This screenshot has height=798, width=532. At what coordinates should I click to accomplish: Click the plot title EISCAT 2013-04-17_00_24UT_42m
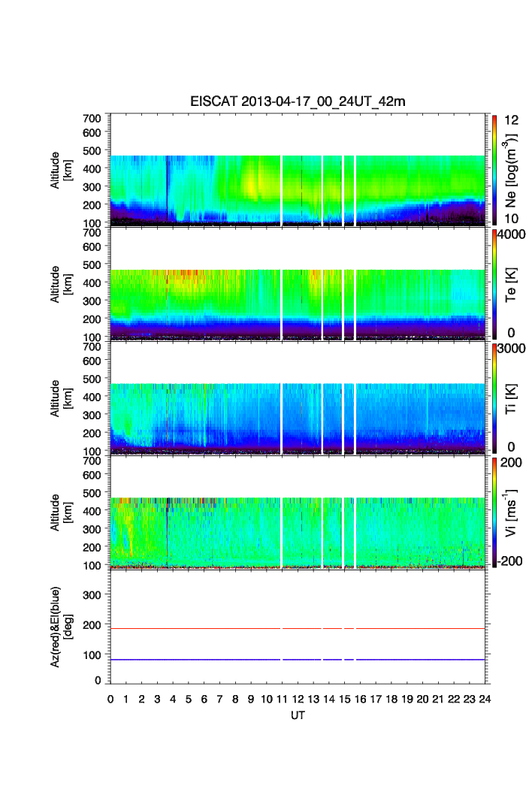point(298,101)
